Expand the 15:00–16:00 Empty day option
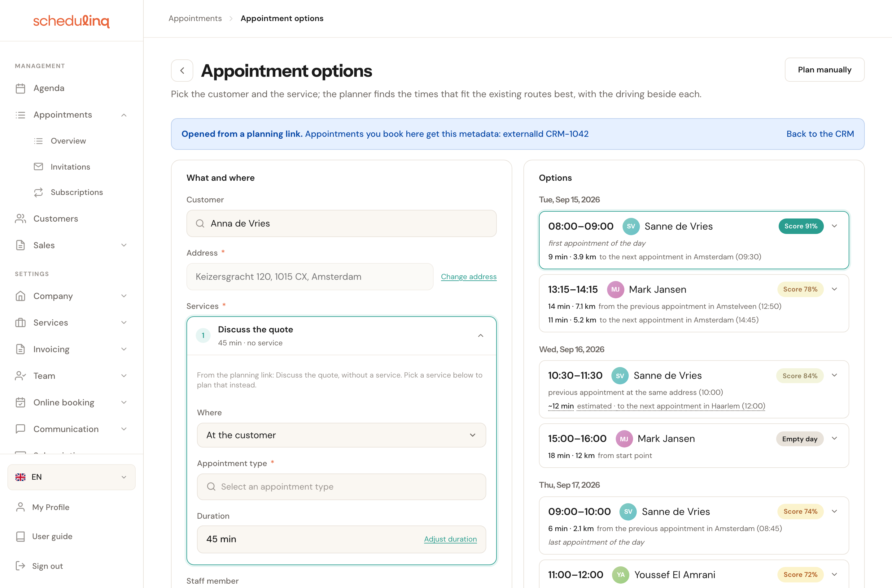892x588 pixels. point(834,439)
